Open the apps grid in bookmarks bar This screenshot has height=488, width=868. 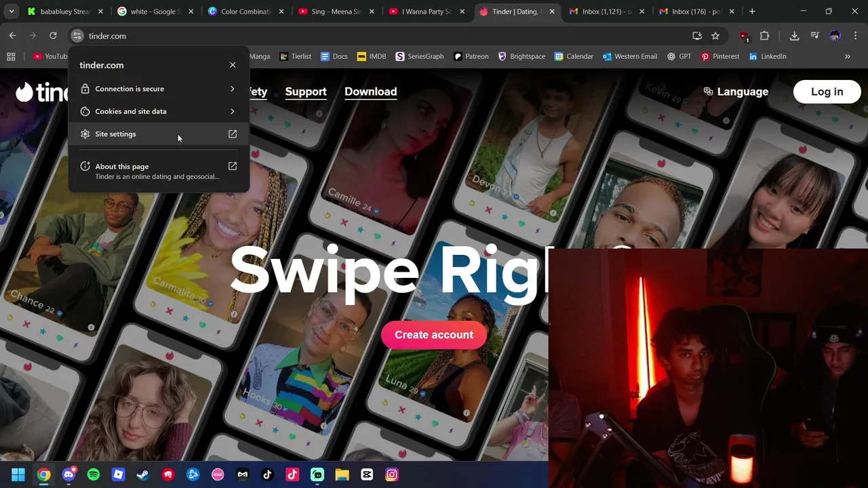11,56
